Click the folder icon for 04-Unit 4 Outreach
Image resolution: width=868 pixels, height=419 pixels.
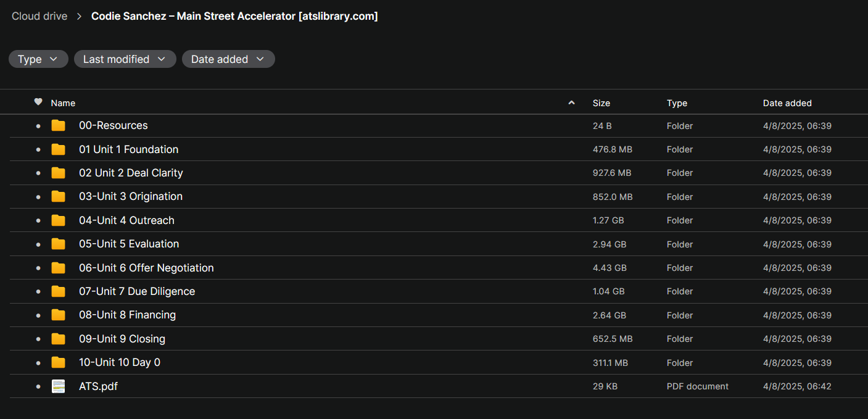58,220
